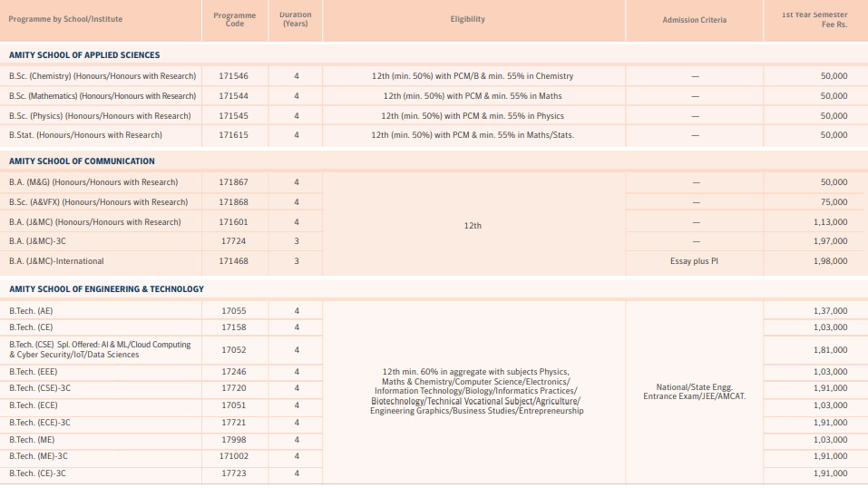Viewport: 868px width, 488px height.
Task: Click the '1st Year Semester Fee Rs.' header
Action: pos(814,19)
